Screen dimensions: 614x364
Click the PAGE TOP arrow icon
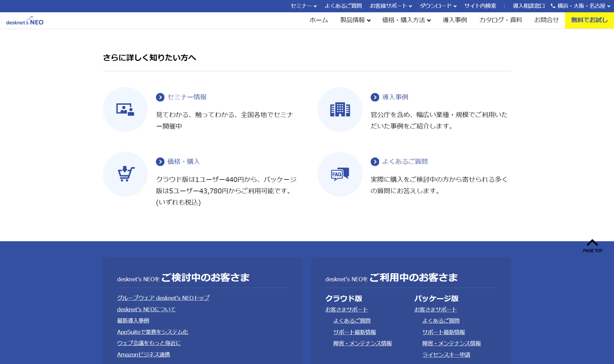pyautogui.click(x=592, y=246)
